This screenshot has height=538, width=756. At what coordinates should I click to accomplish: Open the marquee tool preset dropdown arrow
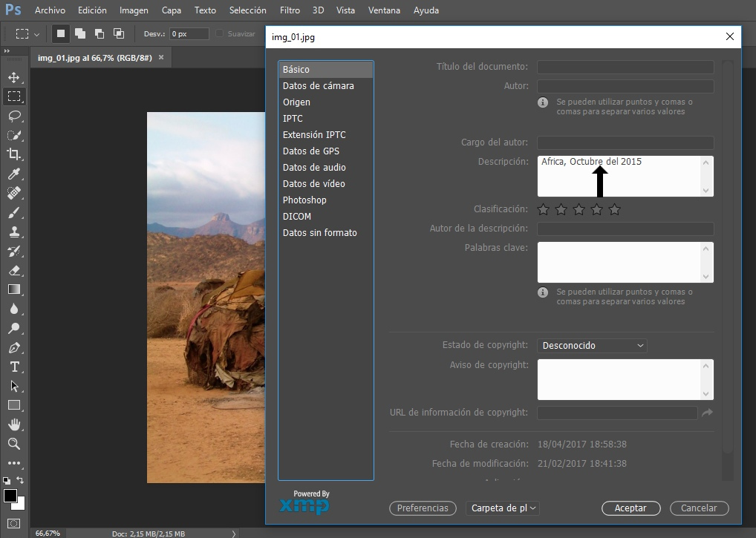click(x=36, y=34)
